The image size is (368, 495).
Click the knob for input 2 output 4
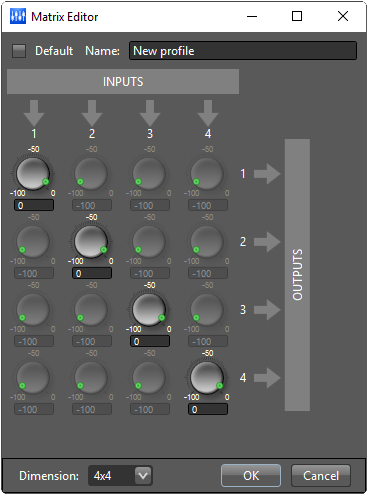pos(91,378)
